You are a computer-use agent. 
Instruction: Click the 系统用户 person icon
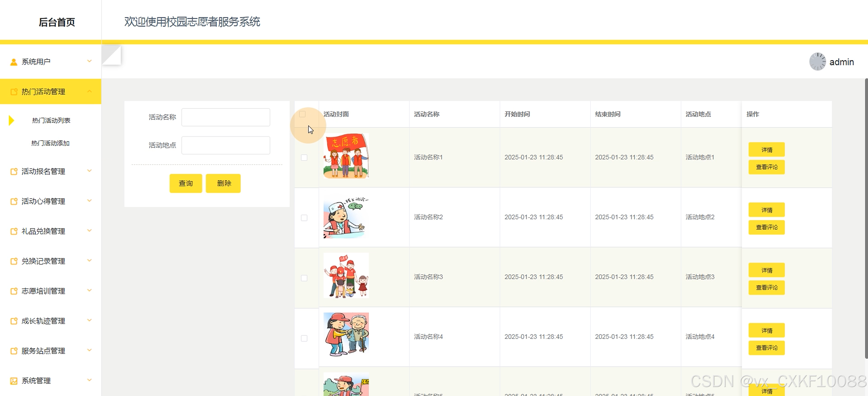14,62
